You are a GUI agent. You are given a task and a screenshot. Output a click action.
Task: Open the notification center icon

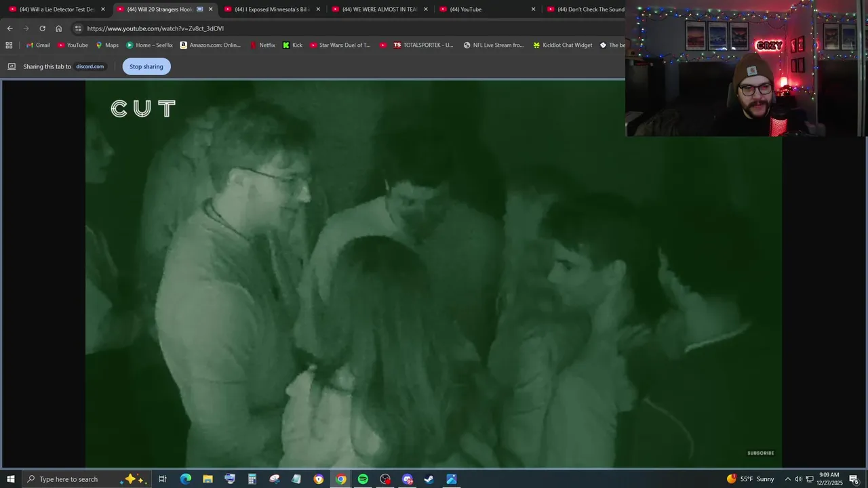[x=854, y=479]
